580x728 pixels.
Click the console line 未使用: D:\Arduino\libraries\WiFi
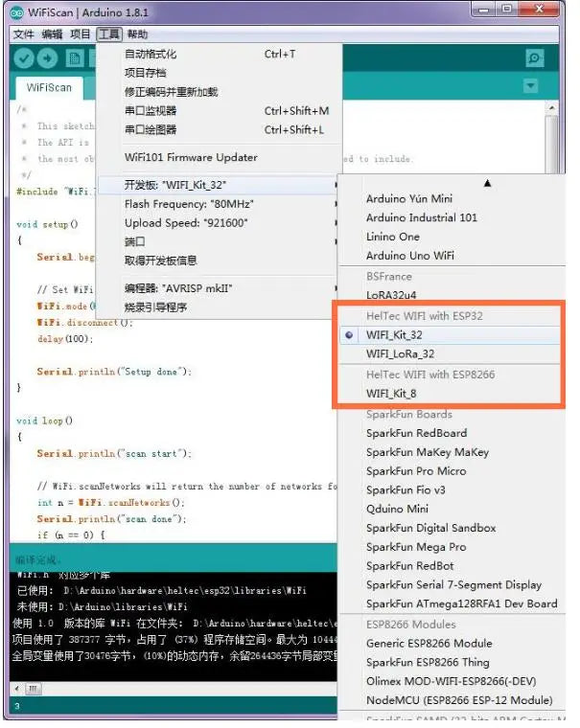tap(103, 606)
